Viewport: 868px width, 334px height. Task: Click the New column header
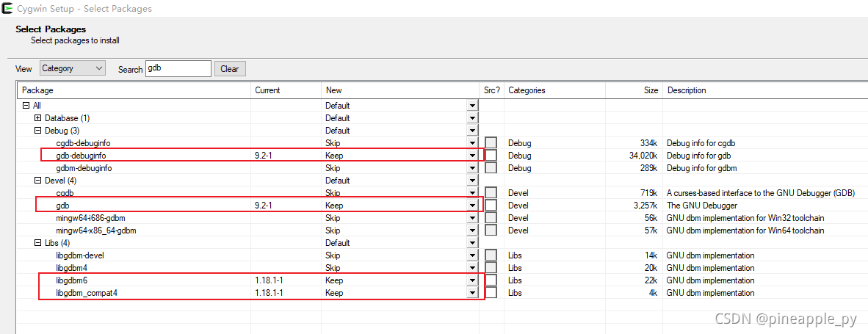[400, 90]
